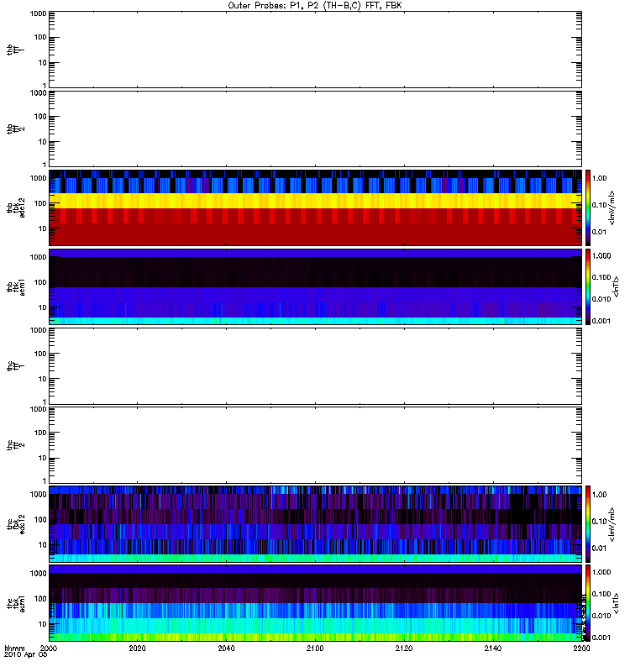The width and height of the screenshot is (630, 672).
Task: Select the 2120 time axis label
Action: [x=404, y=648]
